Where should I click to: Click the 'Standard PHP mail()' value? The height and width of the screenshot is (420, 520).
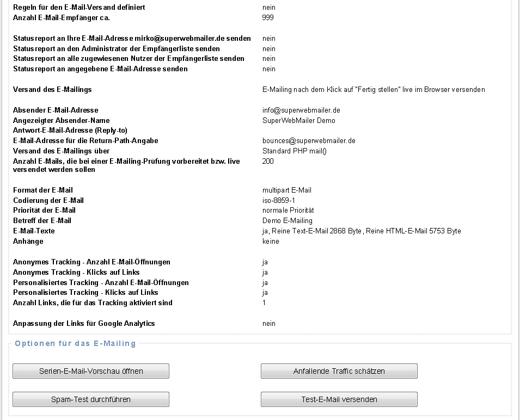(295, 151)
